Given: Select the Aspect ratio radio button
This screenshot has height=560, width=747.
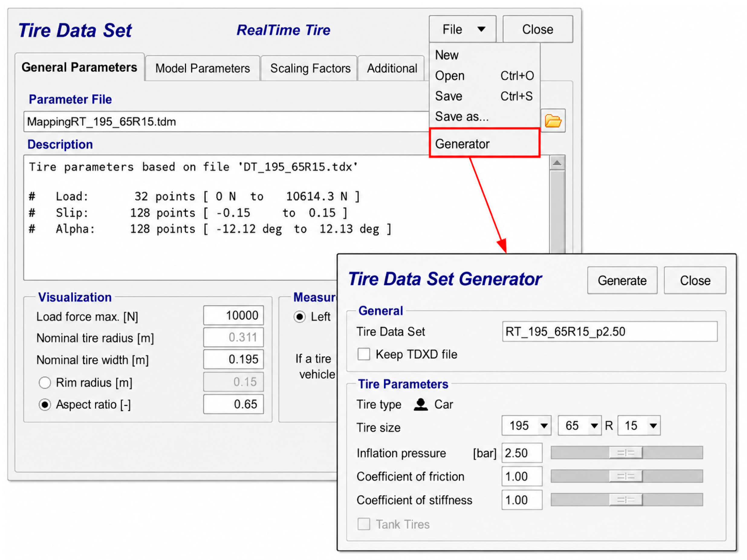Looking at the screenshot, I should [x=45, y=404].
